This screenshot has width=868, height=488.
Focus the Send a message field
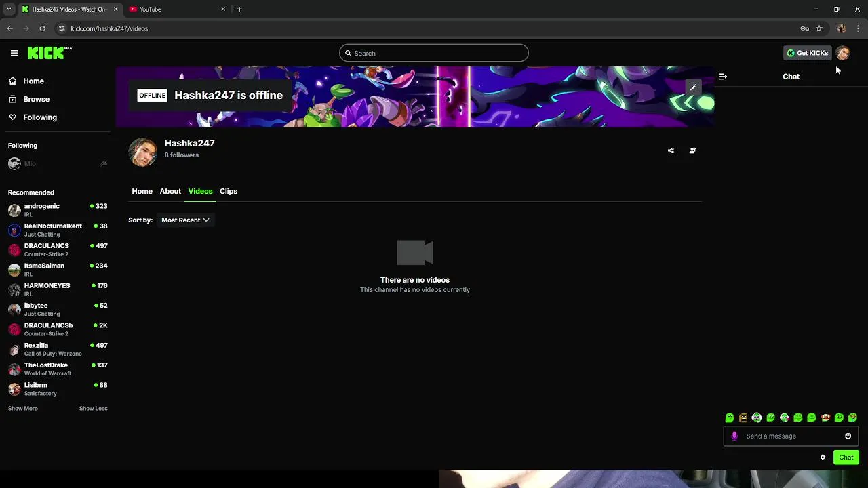(x=791, y=436)
